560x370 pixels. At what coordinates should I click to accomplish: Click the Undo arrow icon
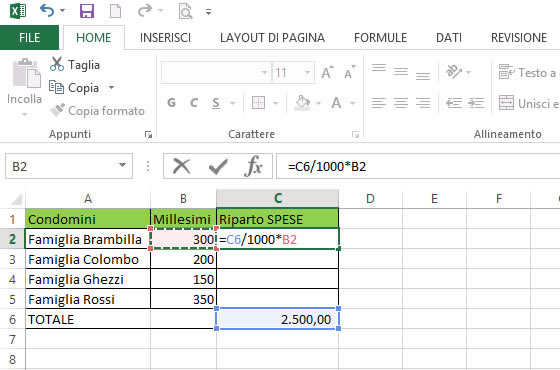[48, 11]
